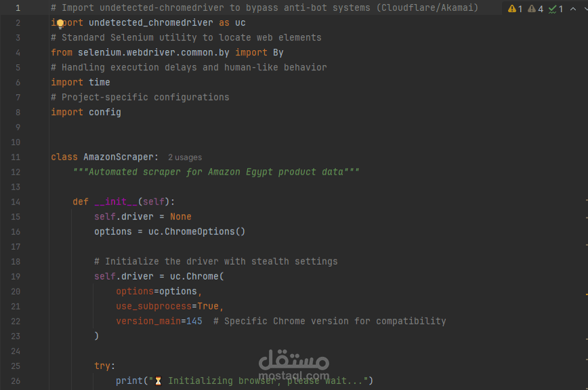Click the 'def' keyword on line 14
The width and height of the screenshot is (588, 390).
coord(81,202)
